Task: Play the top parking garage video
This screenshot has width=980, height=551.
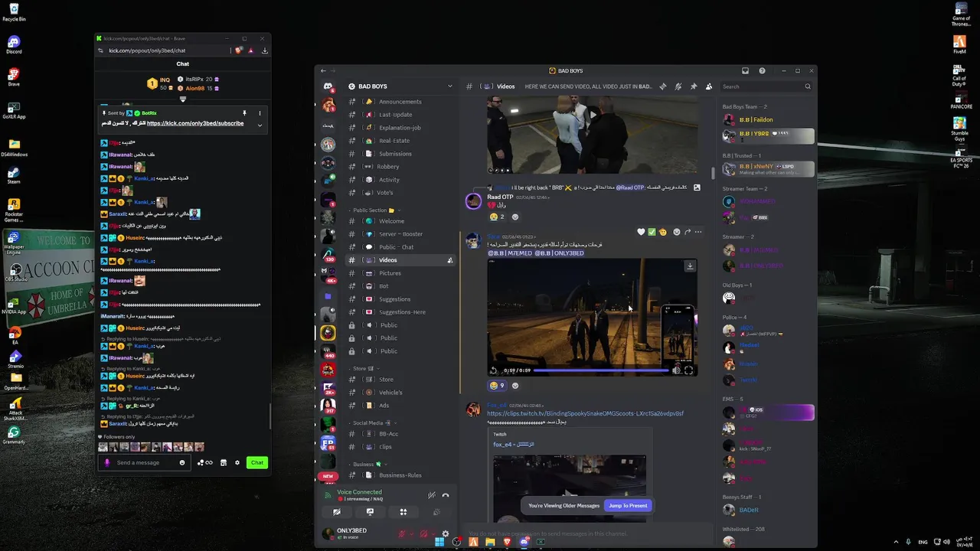Action: pyautogui.click(x=592, y=115)
